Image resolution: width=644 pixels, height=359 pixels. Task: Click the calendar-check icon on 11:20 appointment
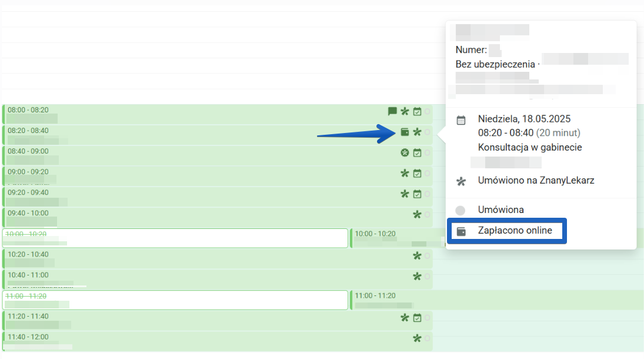(417, 318)
